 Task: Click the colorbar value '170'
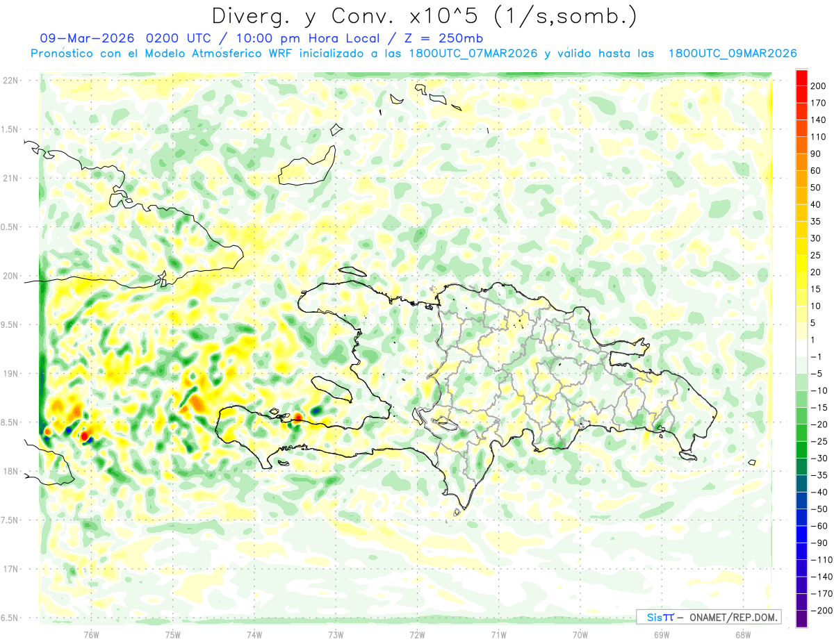pos(818,103)
